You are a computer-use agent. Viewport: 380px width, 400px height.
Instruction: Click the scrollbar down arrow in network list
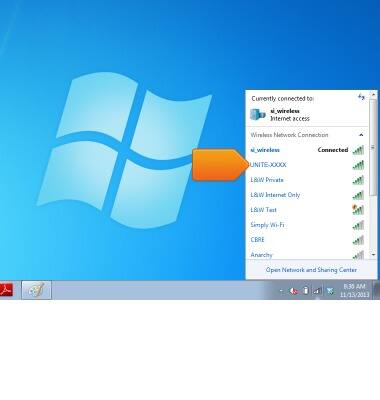373,255
